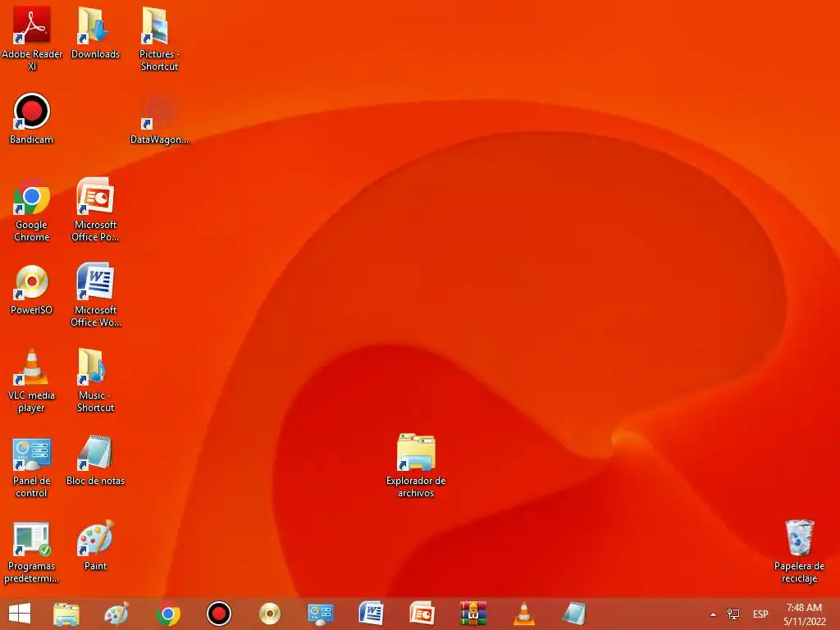Launch Google Chrome from the taskbar
The width and height of the screenshot is (840, 630).
[167, 614]
